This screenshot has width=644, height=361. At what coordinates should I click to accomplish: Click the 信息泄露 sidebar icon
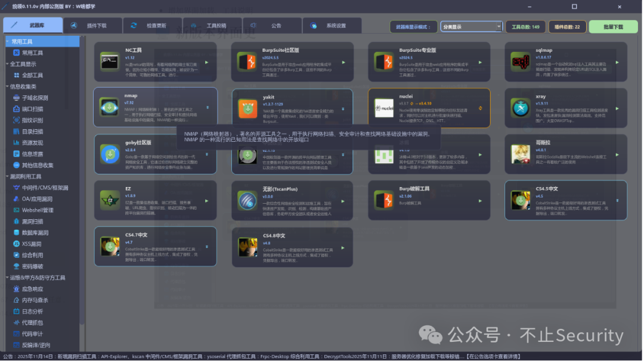(x=17, y=154)
